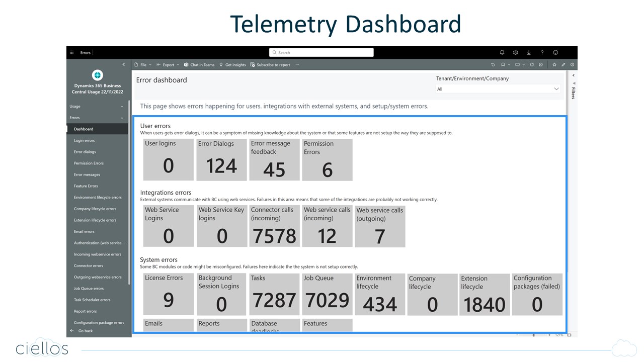Open Report errors page in sidebar
The height and width of the screenshot is (362, 644).
[97, 311]
